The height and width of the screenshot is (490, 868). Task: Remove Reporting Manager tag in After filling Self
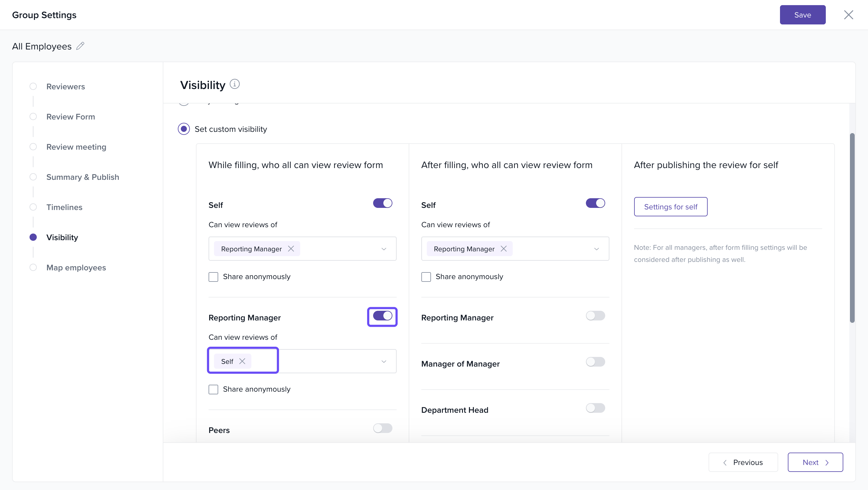click(503, 249)
